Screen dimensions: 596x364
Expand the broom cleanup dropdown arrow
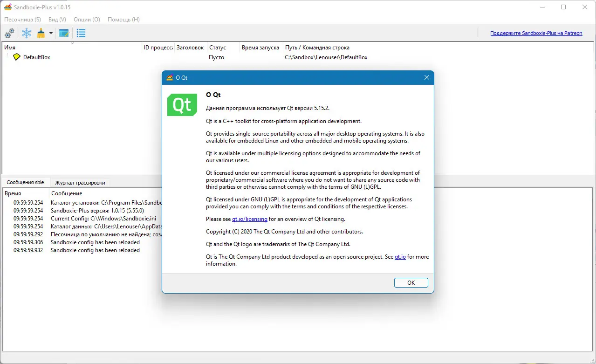[x=51, y=33]
